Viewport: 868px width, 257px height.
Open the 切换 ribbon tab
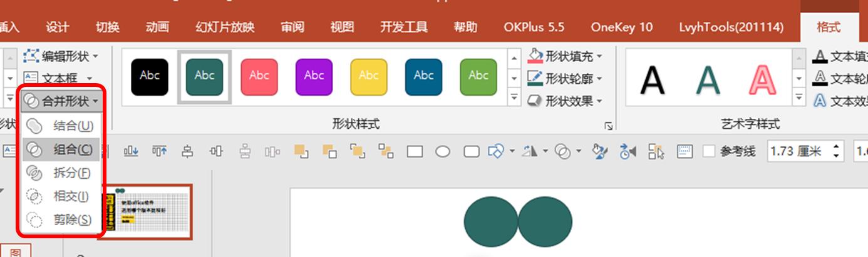pyautogui.click(x=107, y=27)
